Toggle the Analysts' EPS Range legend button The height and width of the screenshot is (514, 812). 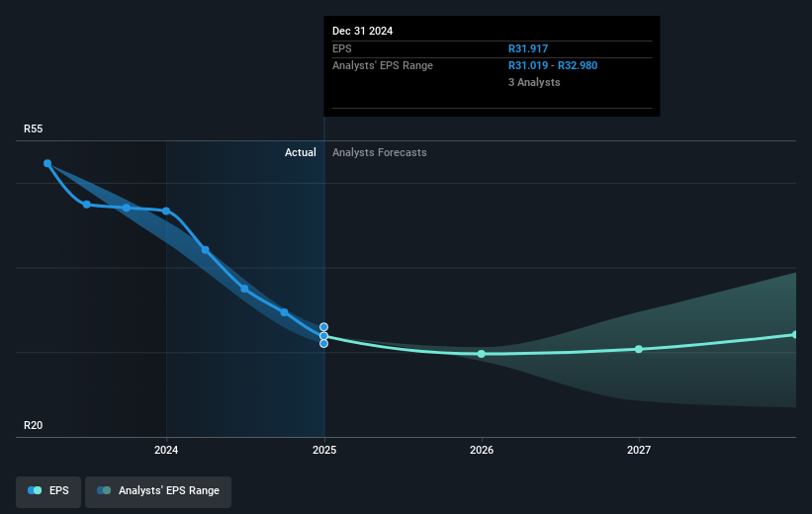tap(158, 491)
